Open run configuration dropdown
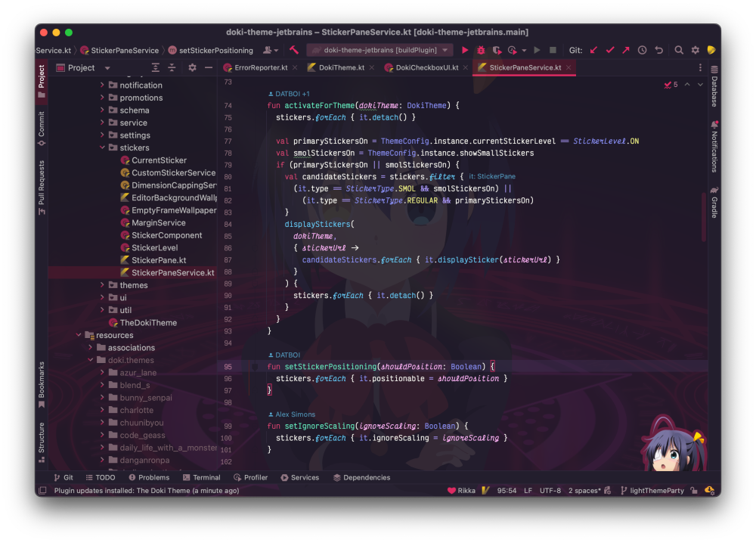The height and width of the screenshot is (543, 756). pos(380,50)
